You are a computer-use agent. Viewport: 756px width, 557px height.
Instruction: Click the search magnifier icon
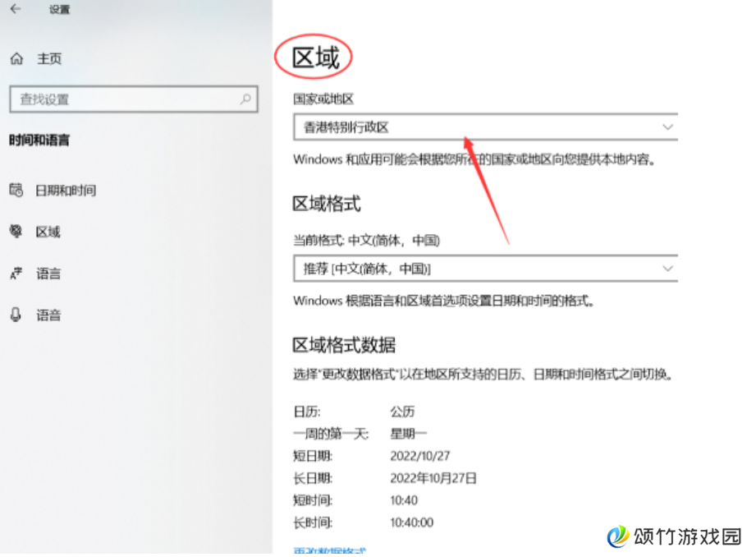point(245,99)
